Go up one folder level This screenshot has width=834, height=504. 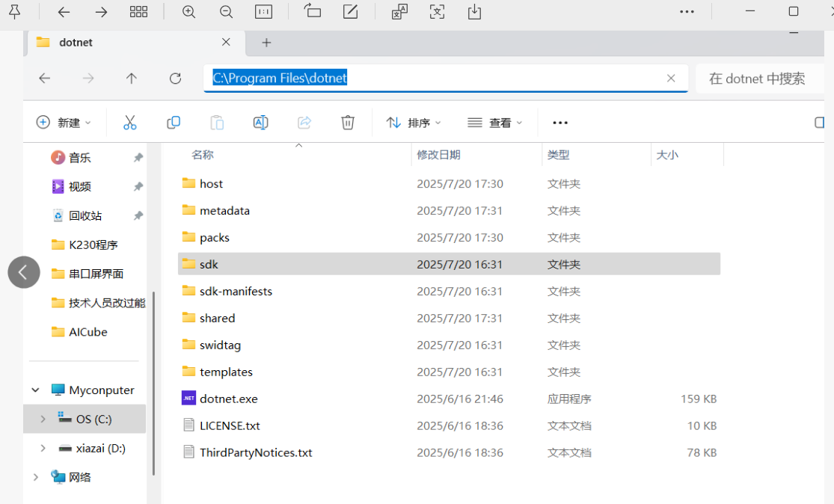(132, 79)
